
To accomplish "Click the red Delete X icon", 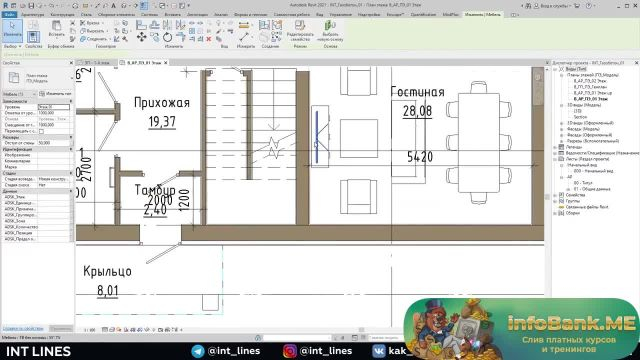I will tap(209, 39).
